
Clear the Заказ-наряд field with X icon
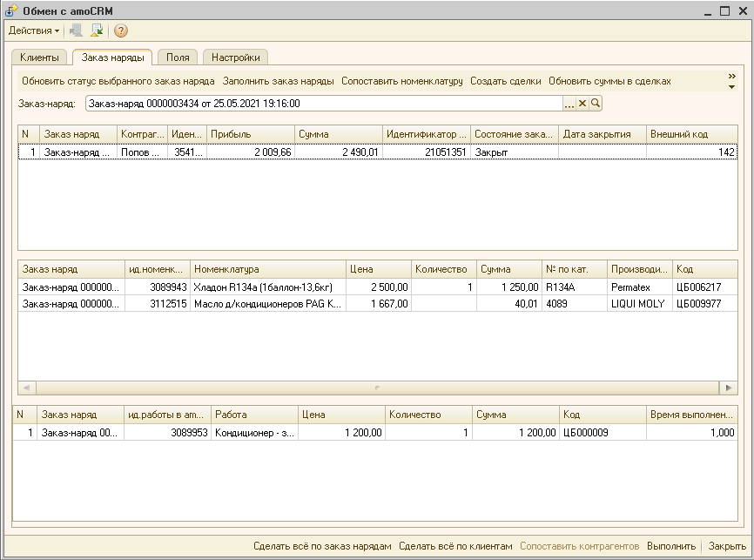coord(582,104)
